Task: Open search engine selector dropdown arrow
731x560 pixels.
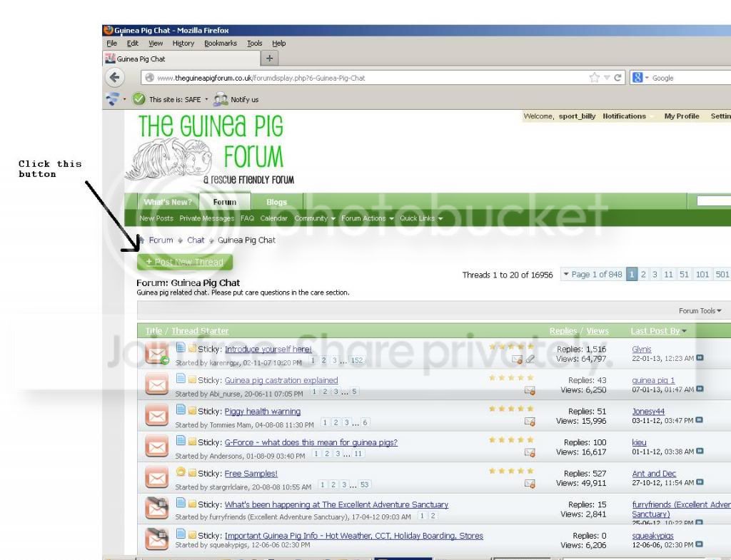Action: point(647,78)
